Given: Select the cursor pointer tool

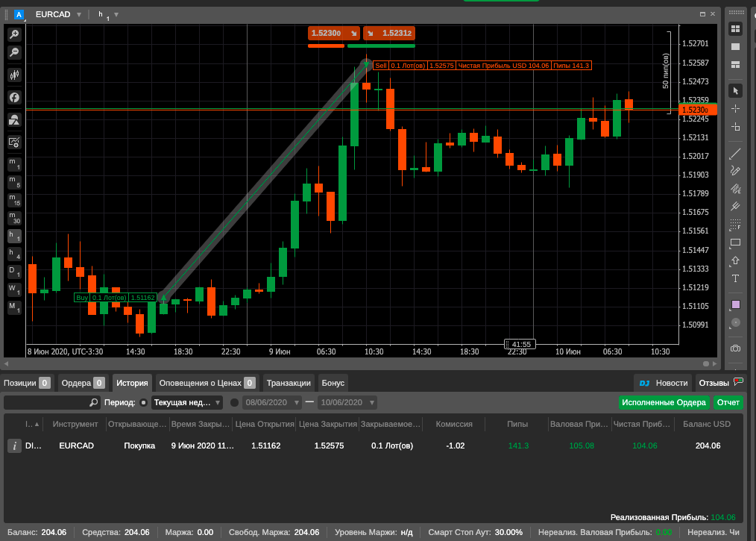Looking at the screenshot, I should pos(735,91).
